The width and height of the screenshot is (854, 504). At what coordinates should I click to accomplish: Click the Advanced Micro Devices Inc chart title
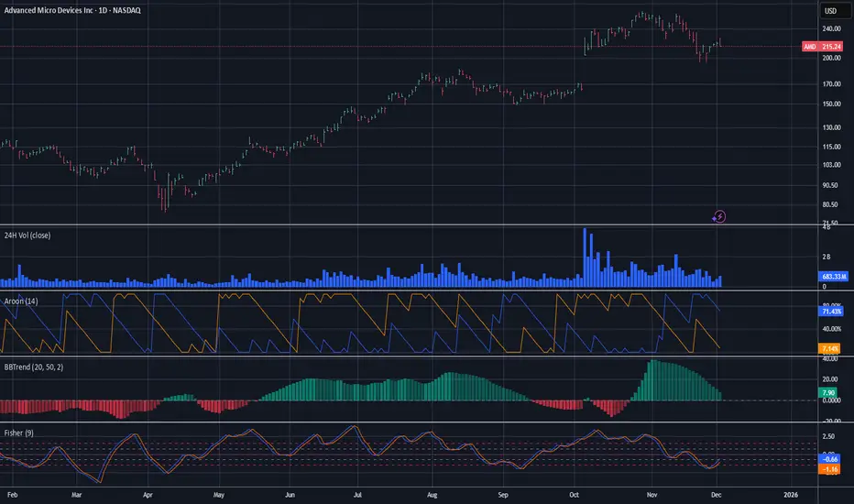[x=72, y=10]
